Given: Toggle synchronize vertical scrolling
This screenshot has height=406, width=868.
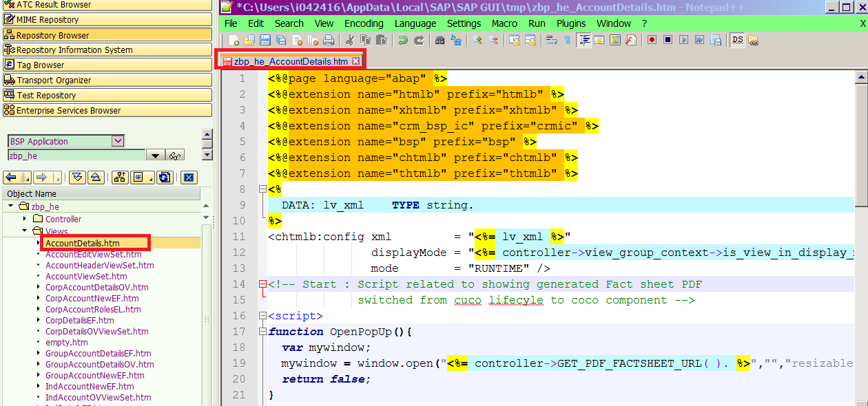Looking at the screenshot, I should click(515, 40).
